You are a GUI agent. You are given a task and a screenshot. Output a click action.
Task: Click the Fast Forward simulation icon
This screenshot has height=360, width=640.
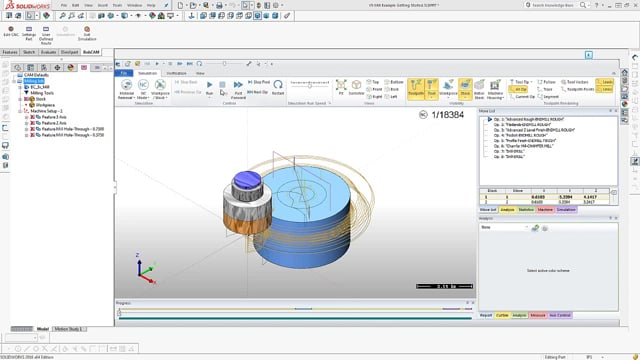pyautogui.click(x=238, y=89)
